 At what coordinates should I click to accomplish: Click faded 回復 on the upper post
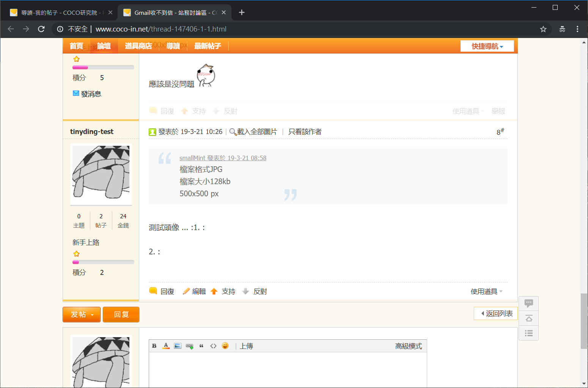[x=162, y=111]
